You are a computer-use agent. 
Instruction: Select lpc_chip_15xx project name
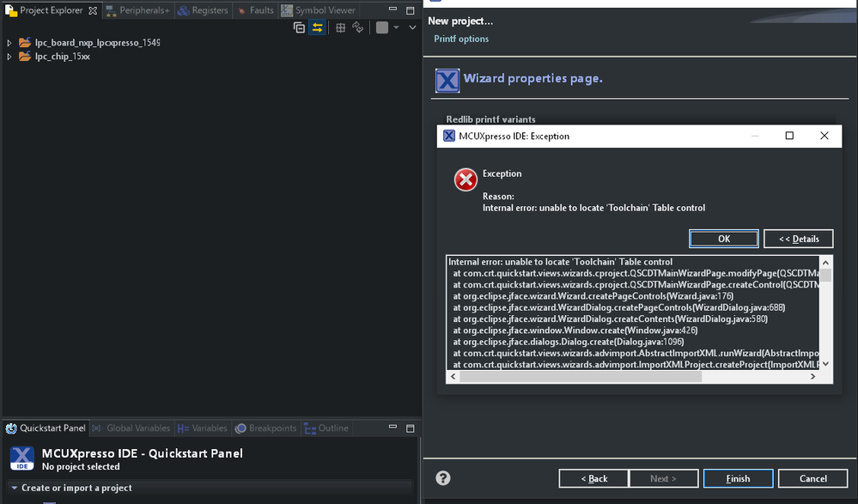[63, 57]
